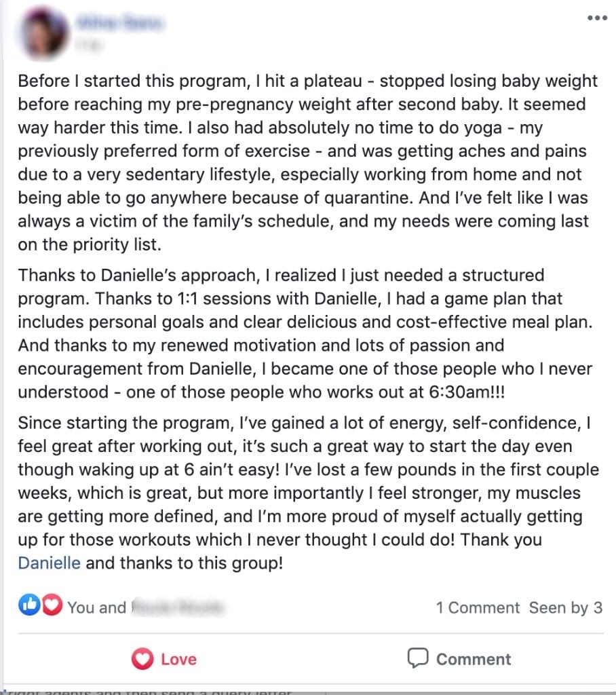Toggle the Love button on the post
616x695 pixels.
point(164,659)
